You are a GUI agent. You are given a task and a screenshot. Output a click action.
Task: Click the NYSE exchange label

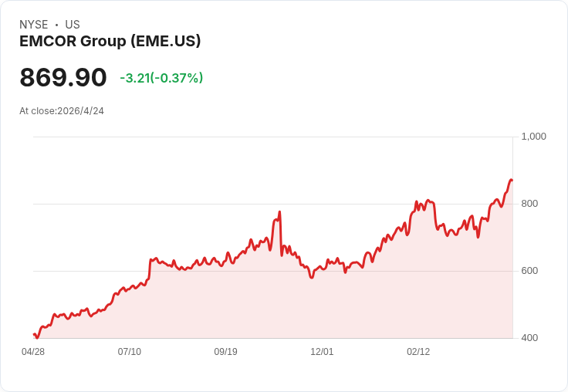click(34, 25)
